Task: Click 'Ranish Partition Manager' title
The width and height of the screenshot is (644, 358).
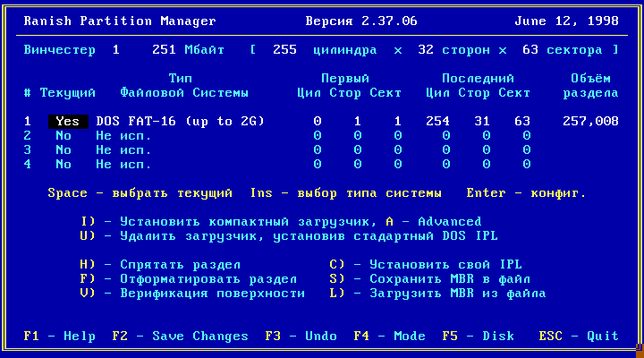Action: coord(120,21)
